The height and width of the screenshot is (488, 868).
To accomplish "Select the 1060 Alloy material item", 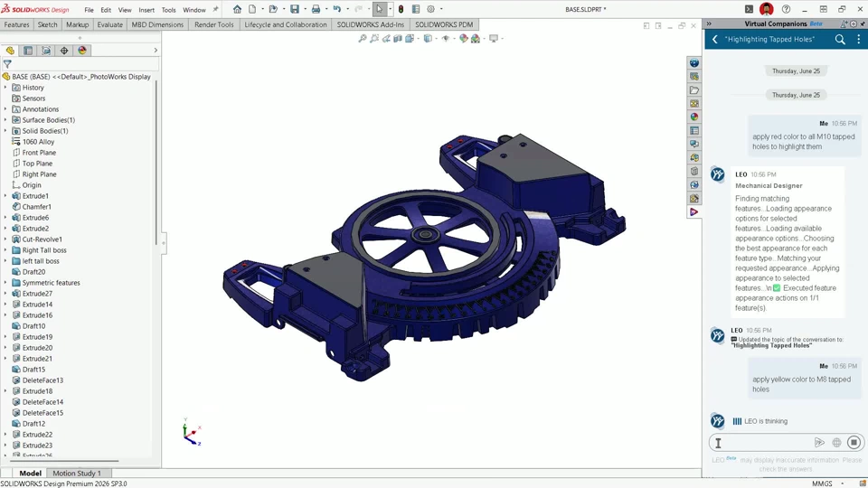I will coord(38,142).
